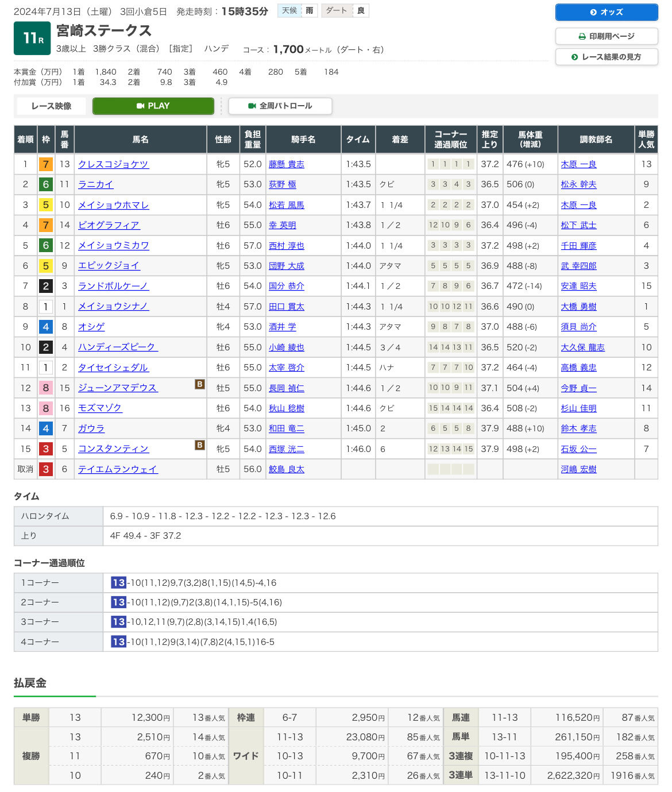The image size is (672, 792).
Task: Click the green 11R race number badge
Action: pyautogui.click(x=32, y=38)
